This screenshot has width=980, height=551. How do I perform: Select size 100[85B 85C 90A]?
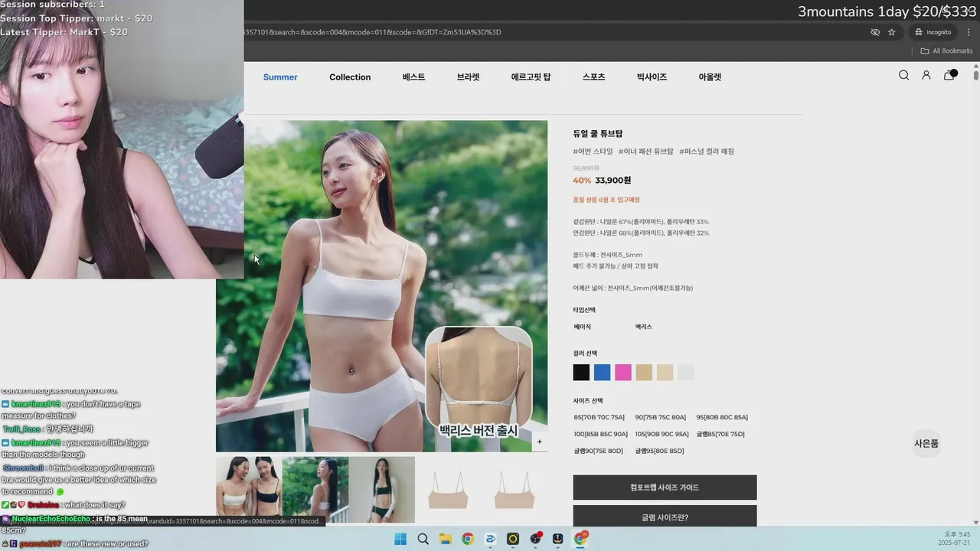click(x=600, y=434)
